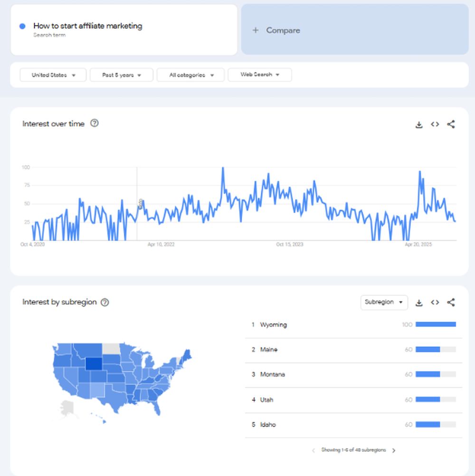
Task: Edit the search term 'How to start affiliate marketing'
Action: 88,26
